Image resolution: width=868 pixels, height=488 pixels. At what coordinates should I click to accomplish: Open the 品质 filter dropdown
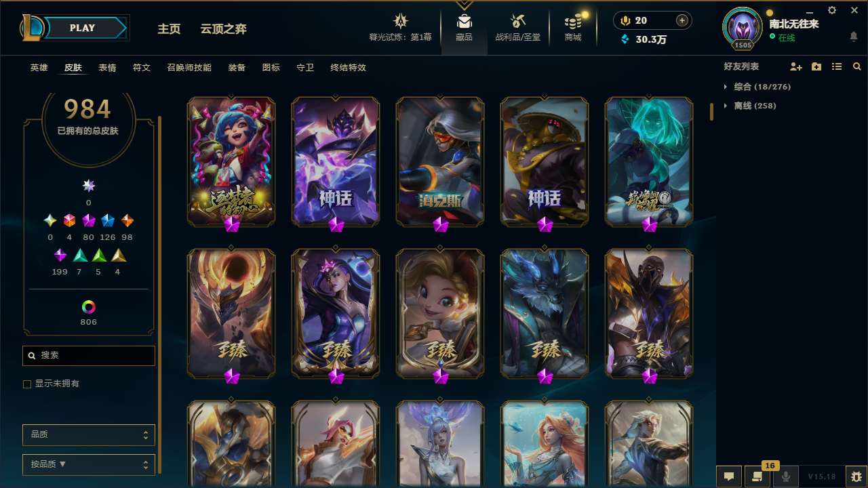pyautogui.click(x=89, y=434)
